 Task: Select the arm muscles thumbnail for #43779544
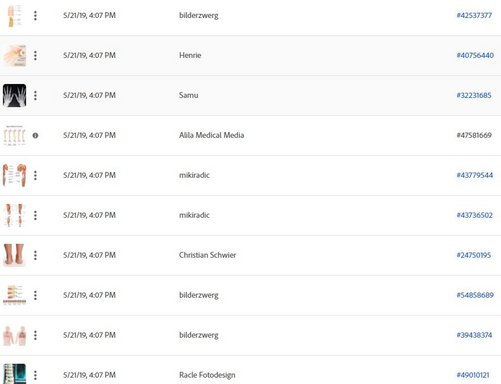14,175
